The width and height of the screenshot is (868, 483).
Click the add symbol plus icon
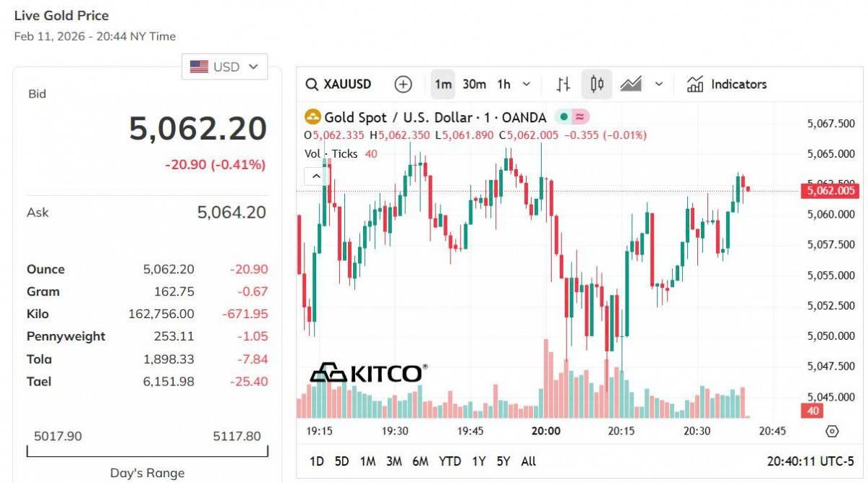403,85
